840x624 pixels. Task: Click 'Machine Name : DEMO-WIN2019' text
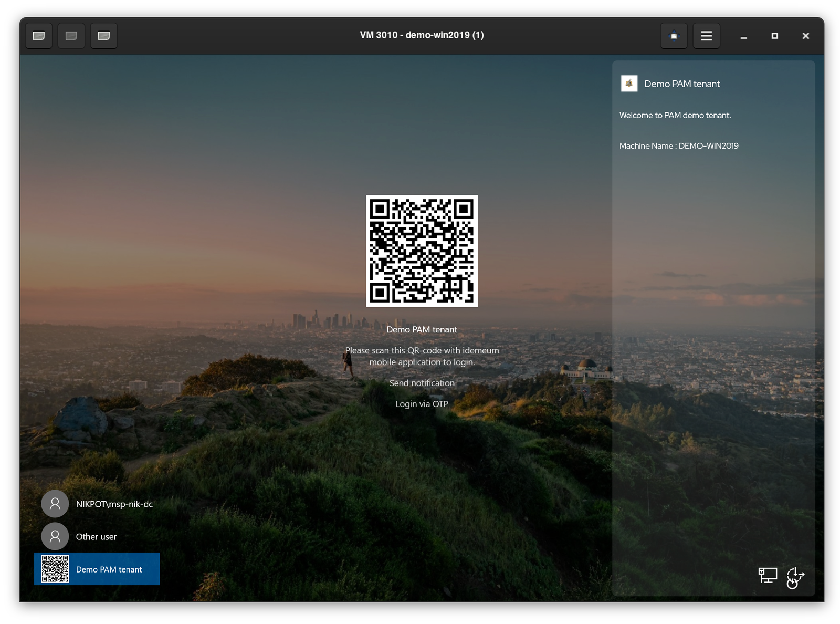pos(679,146)
